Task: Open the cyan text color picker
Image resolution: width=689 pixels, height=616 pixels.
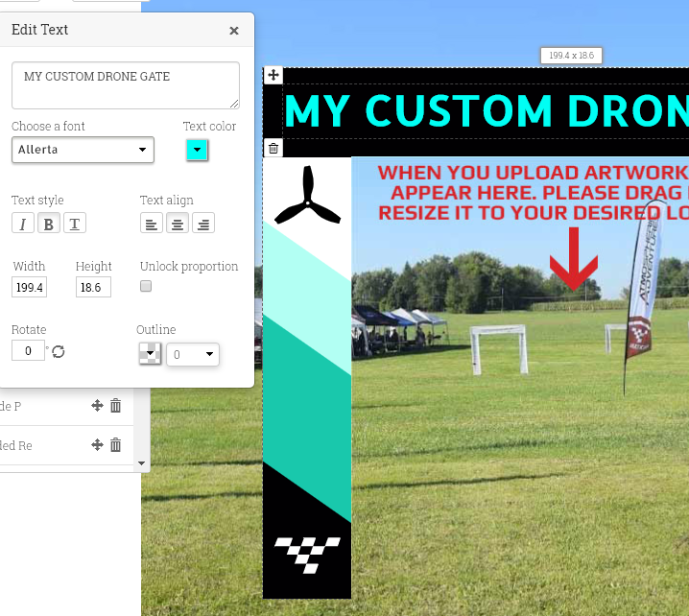Action: click(x=197, y=150)
